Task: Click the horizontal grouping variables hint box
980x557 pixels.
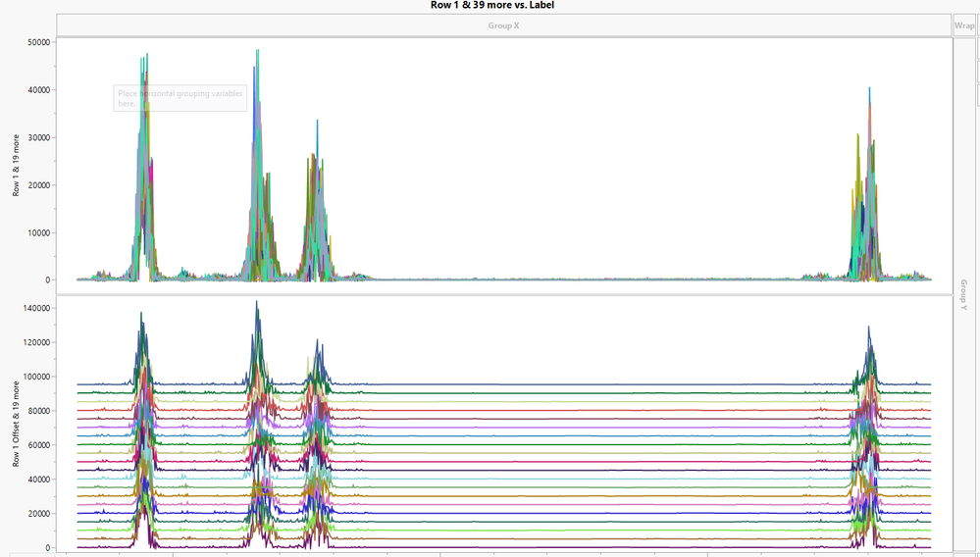Action: click(x=180, y=98)
